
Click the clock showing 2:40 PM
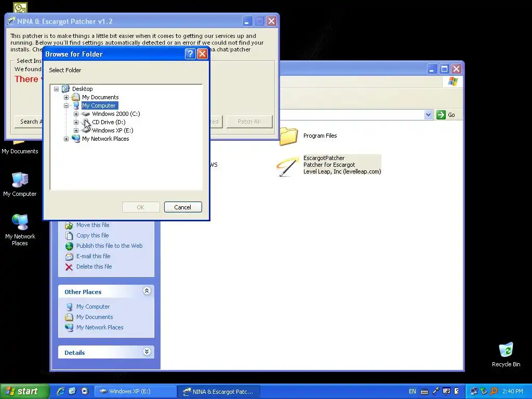[x=513, y=392]
